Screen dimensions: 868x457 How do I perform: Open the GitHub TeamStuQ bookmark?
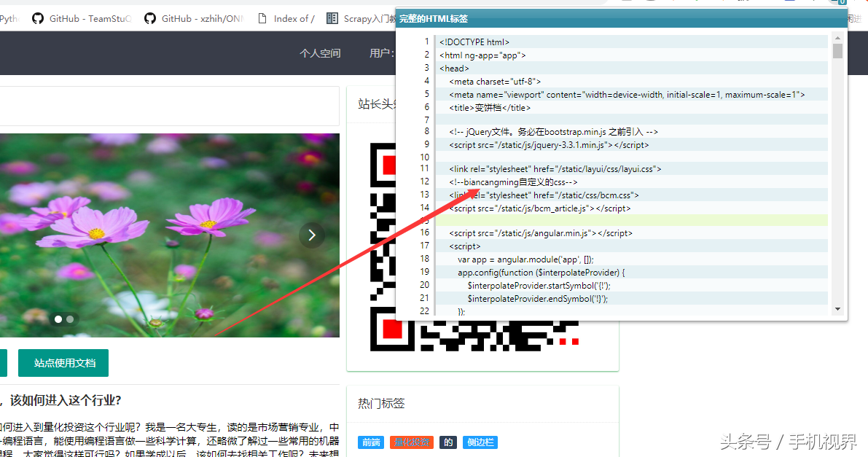[x=82, y=19]
